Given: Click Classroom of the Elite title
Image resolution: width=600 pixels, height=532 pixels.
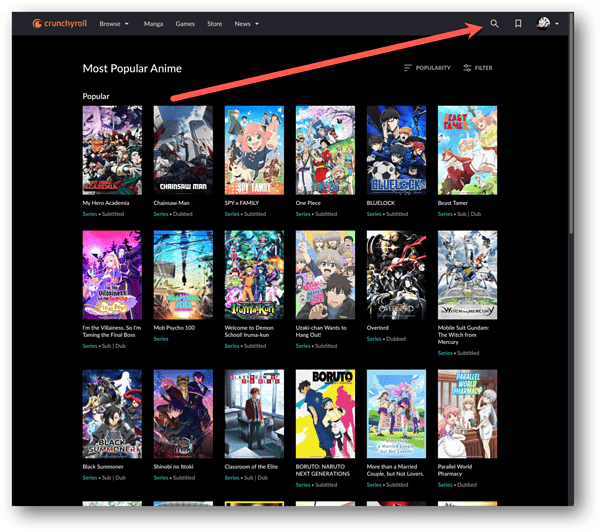Looking at the screenshot, I should point(251,467).
